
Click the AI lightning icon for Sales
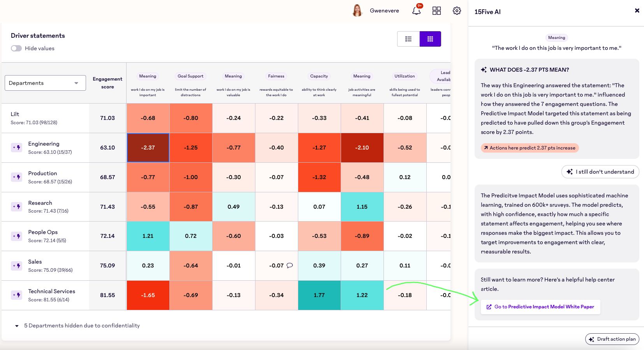coord(16,266)
